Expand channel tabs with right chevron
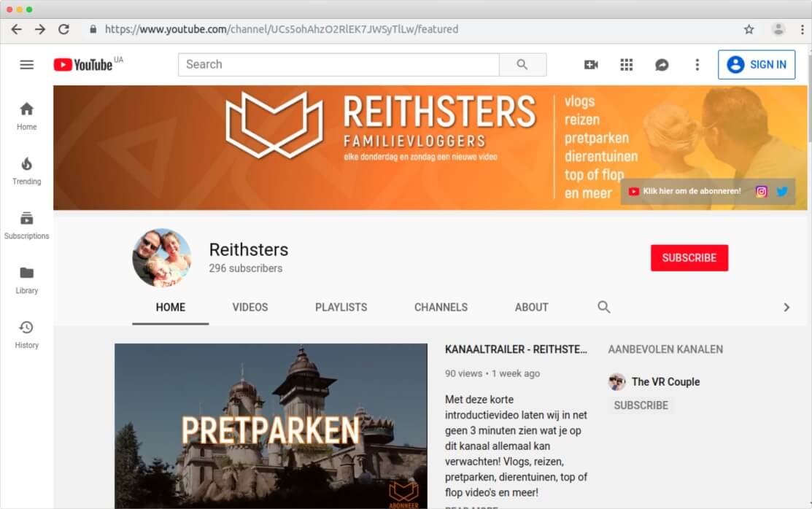The width and height of the screenshot is (812, 509). click(x=786, y=308)
